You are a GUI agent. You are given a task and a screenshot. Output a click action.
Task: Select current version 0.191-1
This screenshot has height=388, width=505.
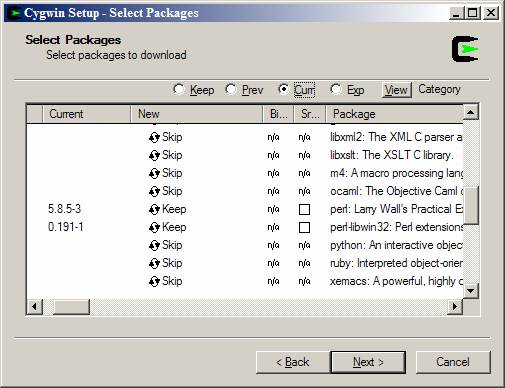pos(65,227)
